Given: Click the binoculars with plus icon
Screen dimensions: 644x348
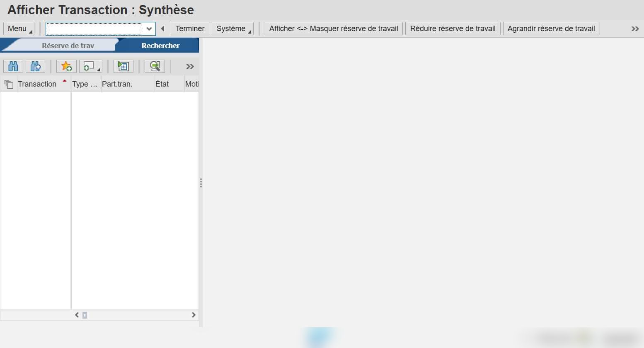Looking at the screenshot, I should coord(36,66).
